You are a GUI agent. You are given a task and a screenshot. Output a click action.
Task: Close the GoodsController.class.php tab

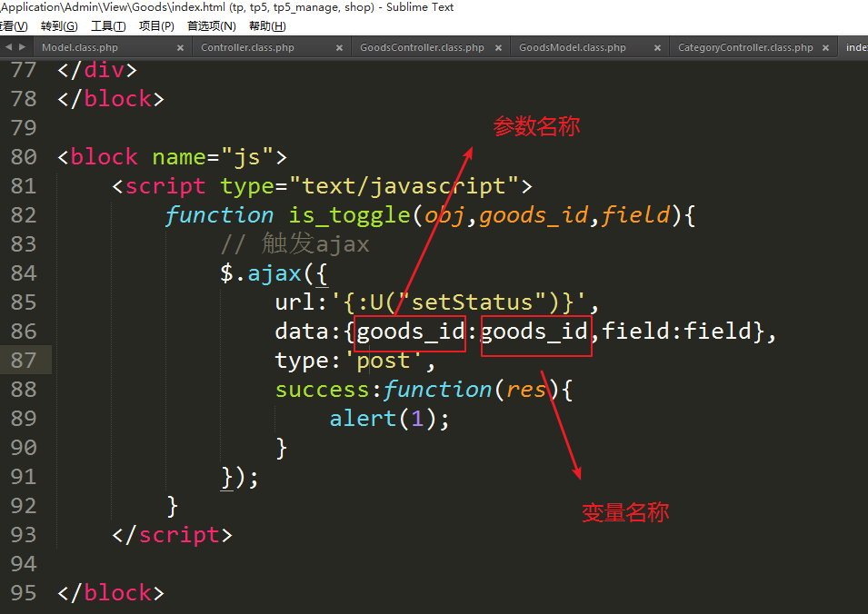click(x=498, y=48)
